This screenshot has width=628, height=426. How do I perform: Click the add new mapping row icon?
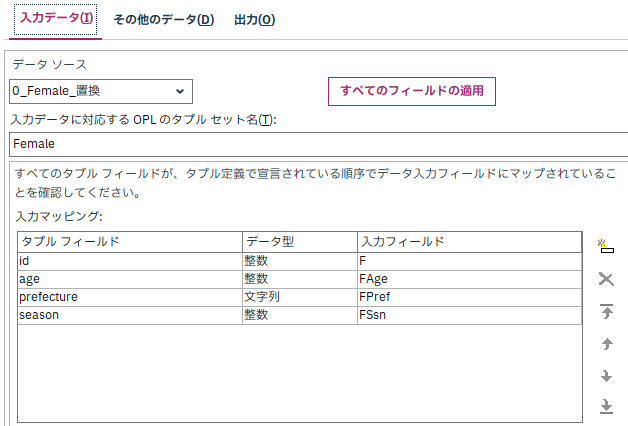(606, 246)
